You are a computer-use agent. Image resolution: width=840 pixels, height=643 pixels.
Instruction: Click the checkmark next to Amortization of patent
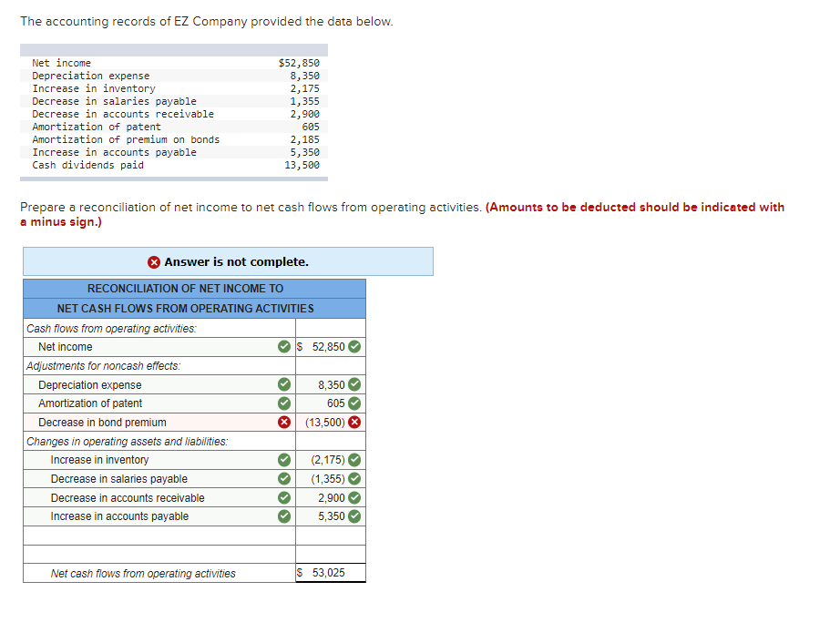pyautogui.click(x=282, y=403)
